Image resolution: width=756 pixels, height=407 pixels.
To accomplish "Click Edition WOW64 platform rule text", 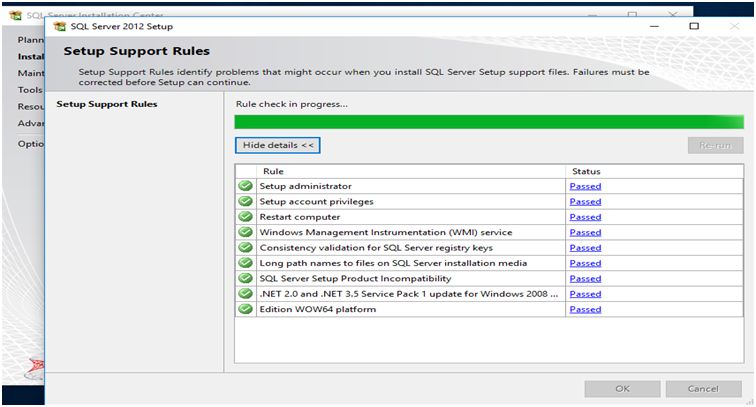I will pos(318,310).
